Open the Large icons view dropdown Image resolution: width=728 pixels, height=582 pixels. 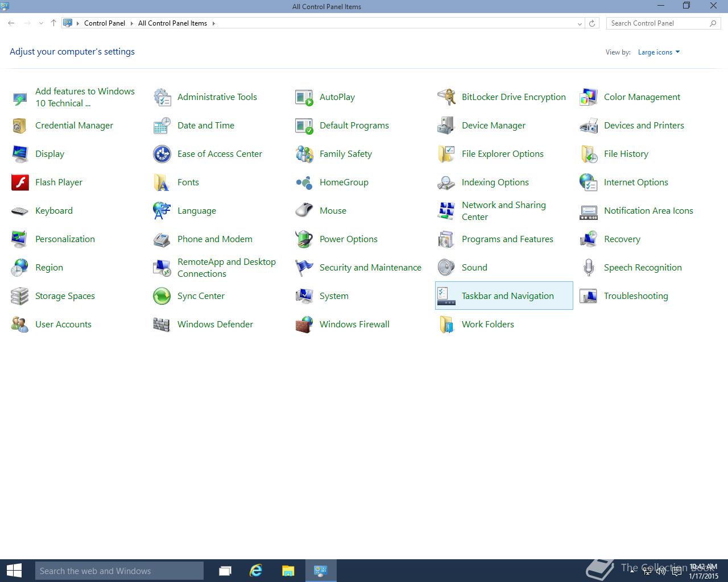pos(659,52)
